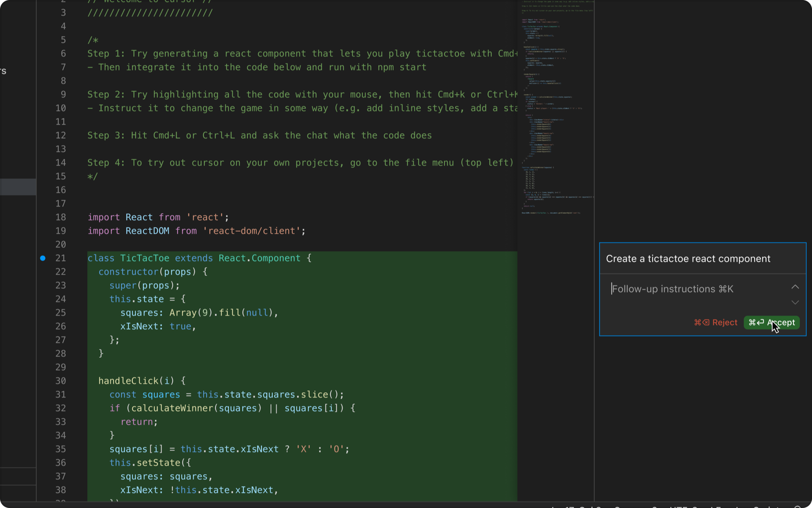Click 'constructor(props) {' line
The height and width of the screenshot is (508, 812).
[x=153, y=272]
